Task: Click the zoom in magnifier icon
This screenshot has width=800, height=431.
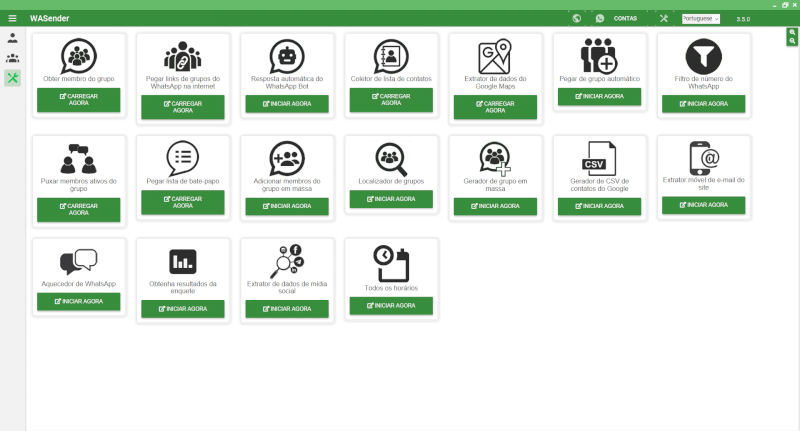Action: [x=792, y=32]
